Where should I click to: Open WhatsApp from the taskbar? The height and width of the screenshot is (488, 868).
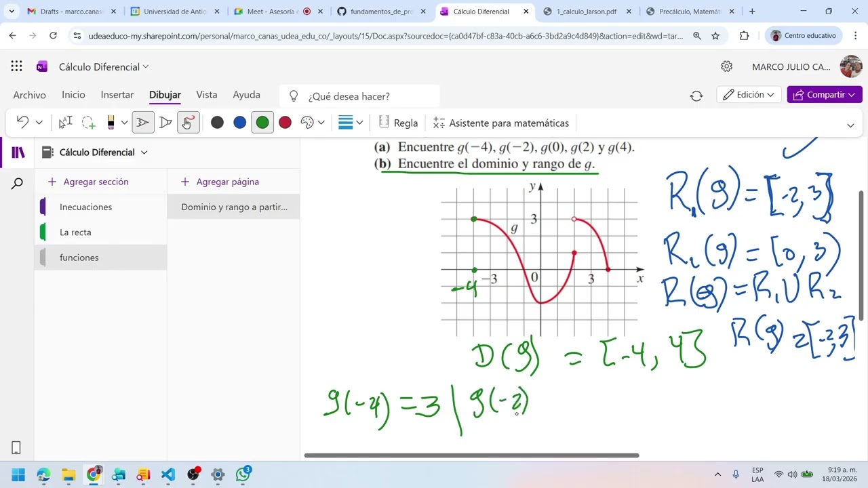(243, 474)
